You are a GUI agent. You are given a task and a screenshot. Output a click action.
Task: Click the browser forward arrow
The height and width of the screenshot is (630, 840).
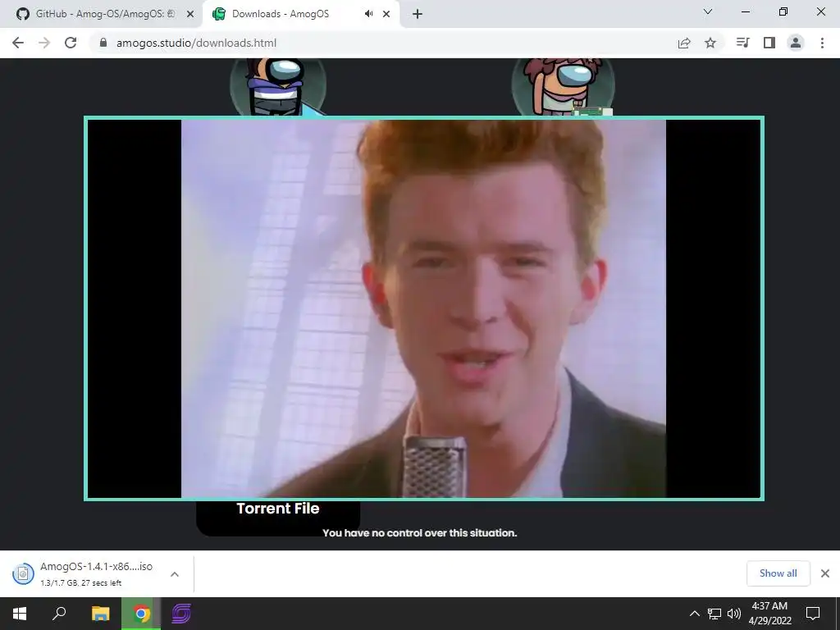[44, 43]
